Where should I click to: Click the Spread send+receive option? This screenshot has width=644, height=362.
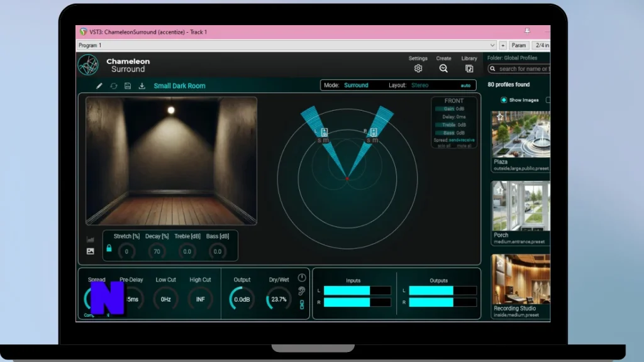(461, 140)
